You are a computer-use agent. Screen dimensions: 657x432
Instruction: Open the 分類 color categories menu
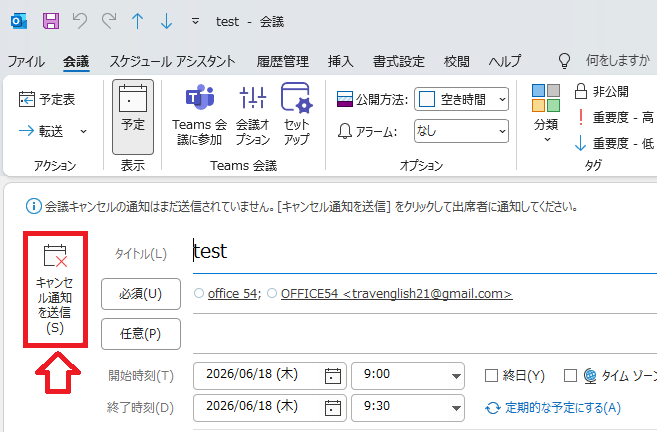546,113
